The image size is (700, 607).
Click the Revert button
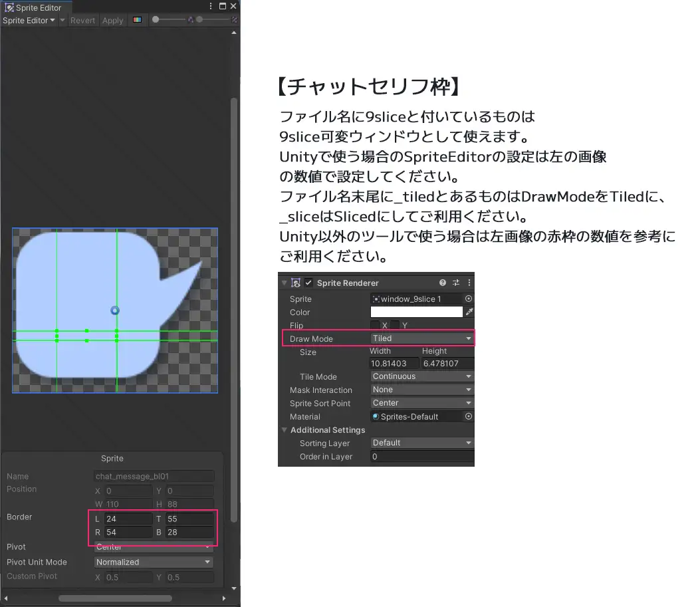click(82, 20)
